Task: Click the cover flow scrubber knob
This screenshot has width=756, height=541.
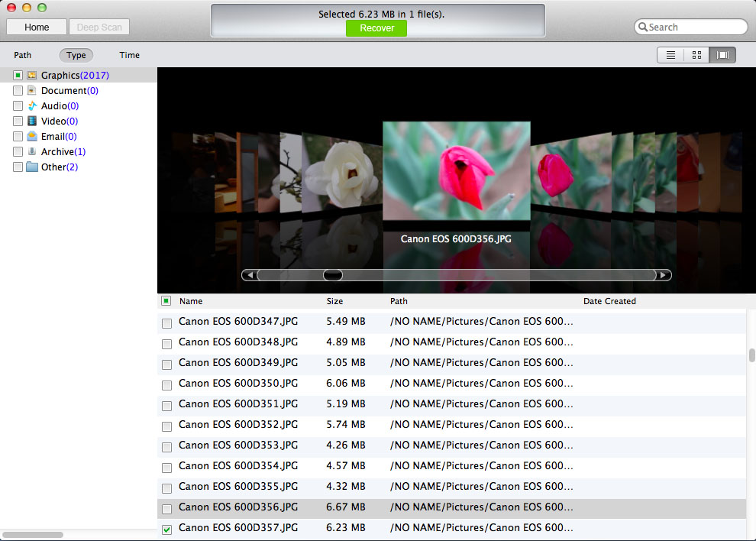Action: 333,275
